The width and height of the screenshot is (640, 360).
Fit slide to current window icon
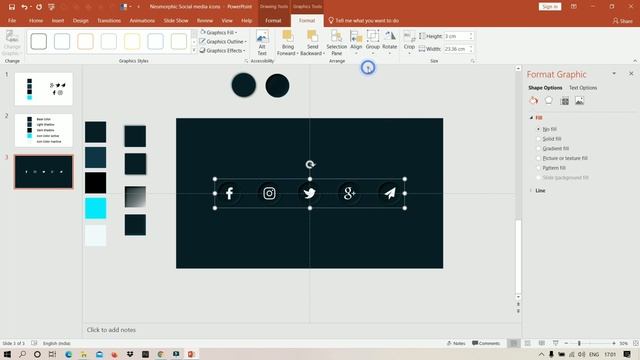pyautogui.click(x=636, y=343)
